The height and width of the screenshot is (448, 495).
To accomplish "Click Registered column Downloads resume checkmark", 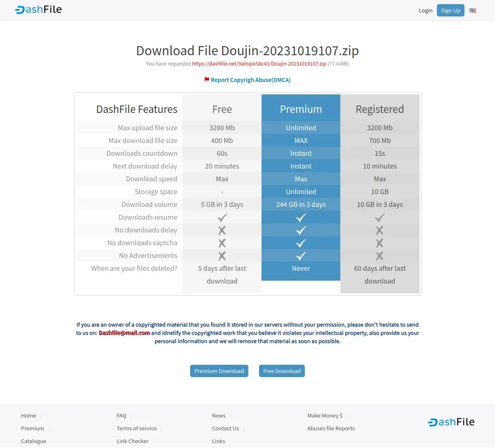I will tap(380, 217).
